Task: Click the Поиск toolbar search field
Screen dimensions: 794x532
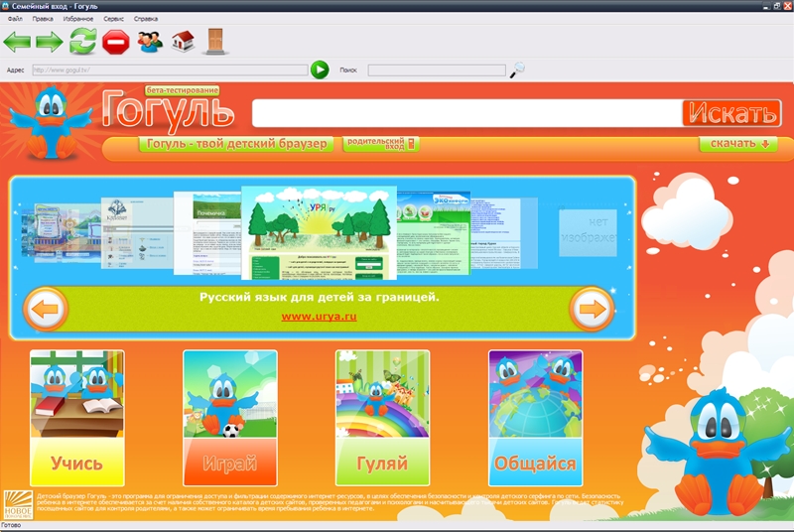Action: (x=437, y=69)
